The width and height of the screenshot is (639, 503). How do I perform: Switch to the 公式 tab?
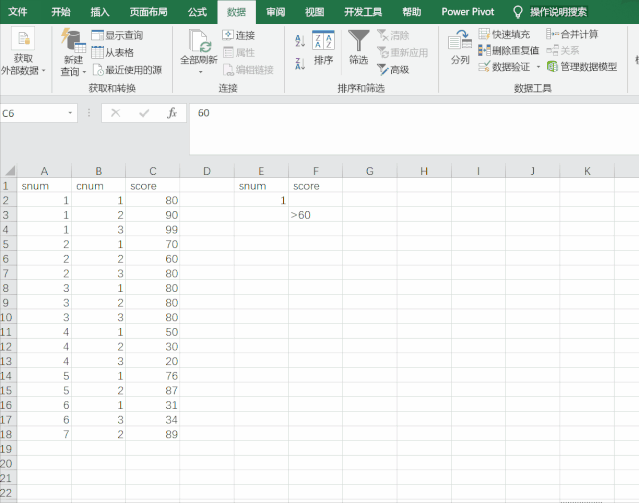point(198,12)
